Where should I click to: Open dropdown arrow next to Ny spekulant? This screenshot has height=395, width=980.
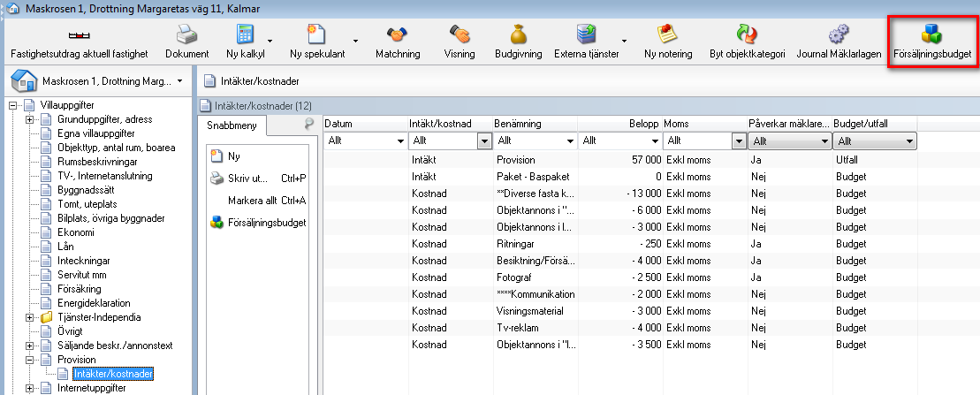355,42
